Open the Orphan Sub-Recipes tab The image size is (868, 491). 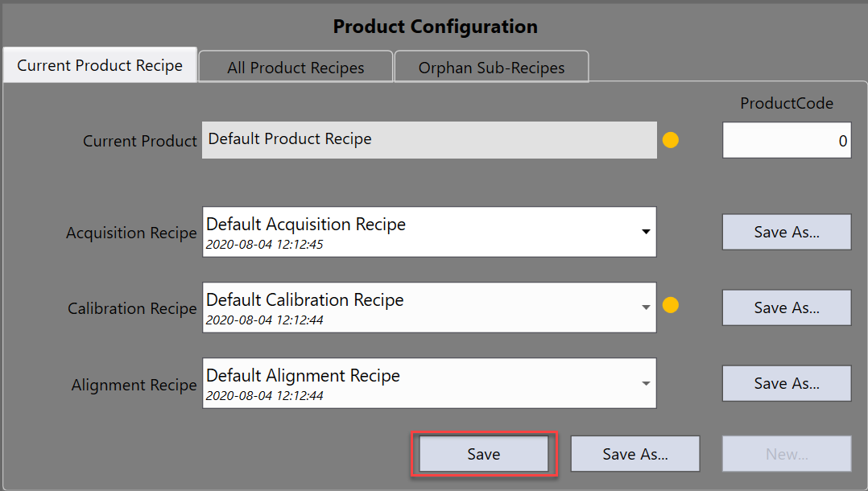[x=491, y=68]
